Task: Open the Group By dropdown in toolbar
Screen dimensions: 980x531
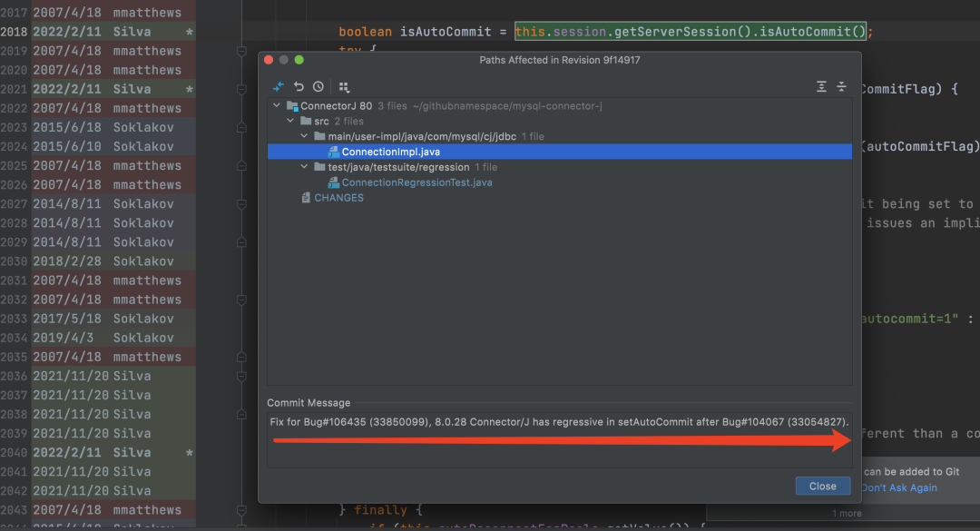Action: tap(344, 86)
